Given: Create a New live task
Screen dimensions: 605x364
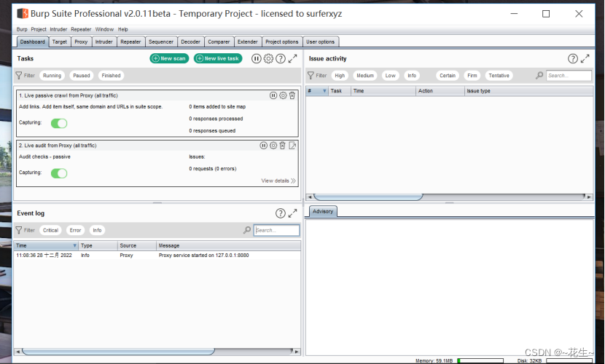Looking at the screenshot, I should [x=218, y=58].
